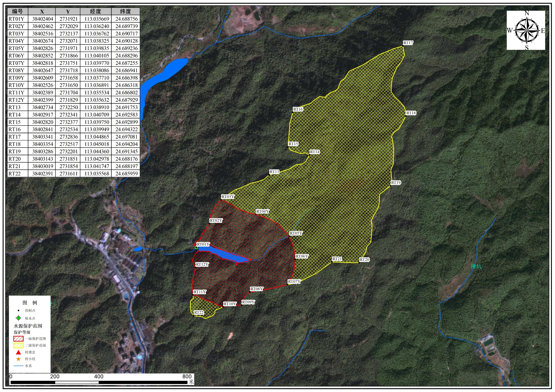Click the yellow crosshatch 二级保护范围 legend swatch
The height and width of the screenshot is (392, 555).
click(x=18, y=345)
